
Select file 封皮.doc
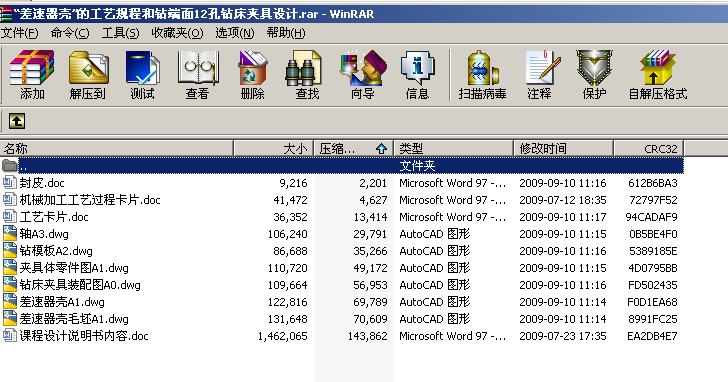point(42,182)
